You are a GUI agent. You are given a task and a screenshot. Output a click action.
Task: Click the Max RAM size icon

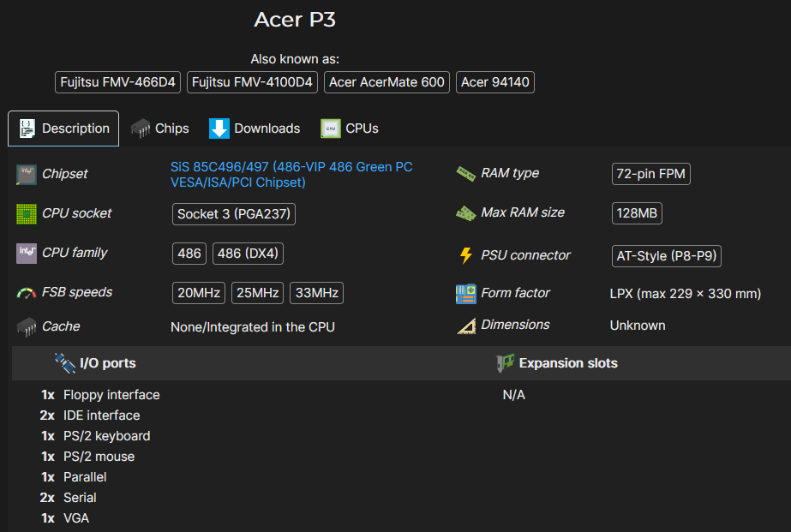point(465,212)
